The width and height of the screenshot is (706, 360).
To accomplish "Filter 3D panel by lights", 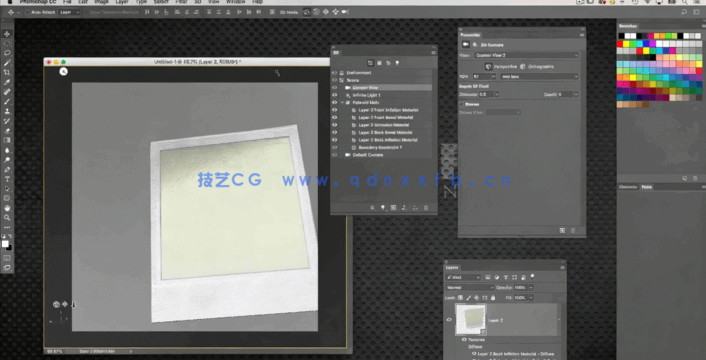I will click(397, 63).
